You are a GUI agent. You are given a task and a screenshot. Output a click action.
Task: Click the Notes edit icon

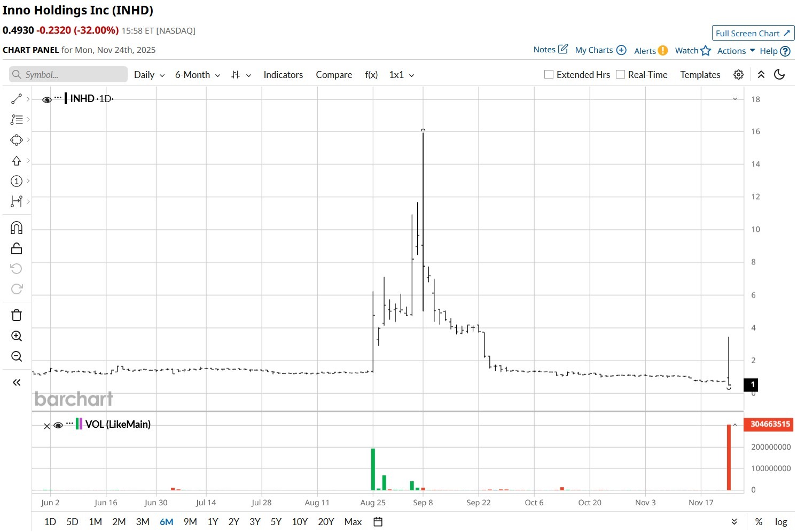click(563, 49)
